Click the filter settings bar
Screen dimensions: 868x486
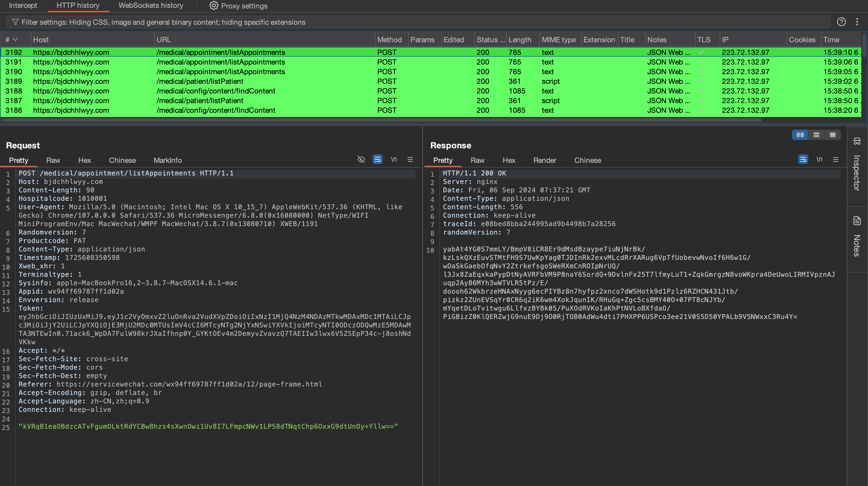tap(418, 22)
